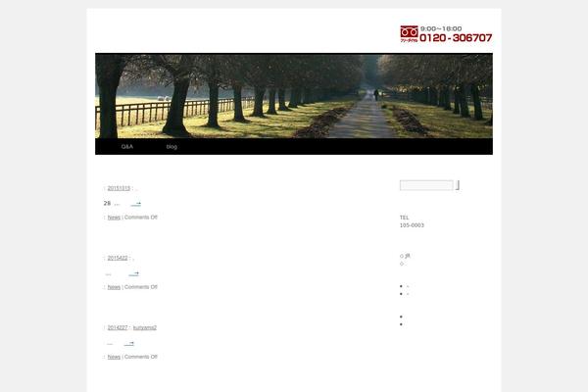This screenshot has height=392, width=588.
Task: Open the post dated 20151015
Action: tap(119, 188)
